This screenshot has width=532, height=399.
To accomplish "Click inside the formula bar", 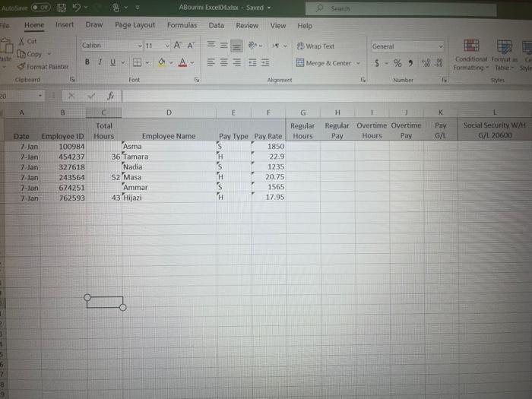I will [x=326, y=96].
